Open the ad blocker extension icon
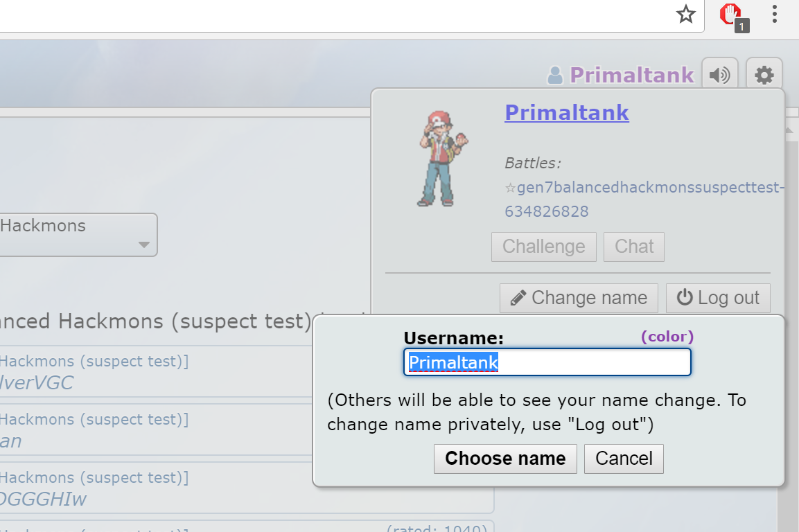Screen dimensions: 799x532 732,16
